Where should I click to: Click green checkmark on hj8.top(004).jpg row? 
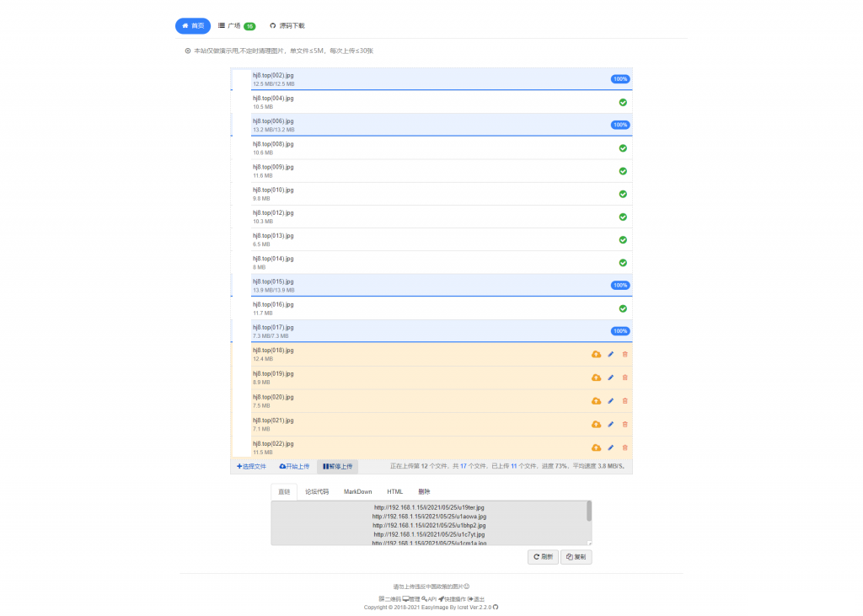(x=623, y=102)
